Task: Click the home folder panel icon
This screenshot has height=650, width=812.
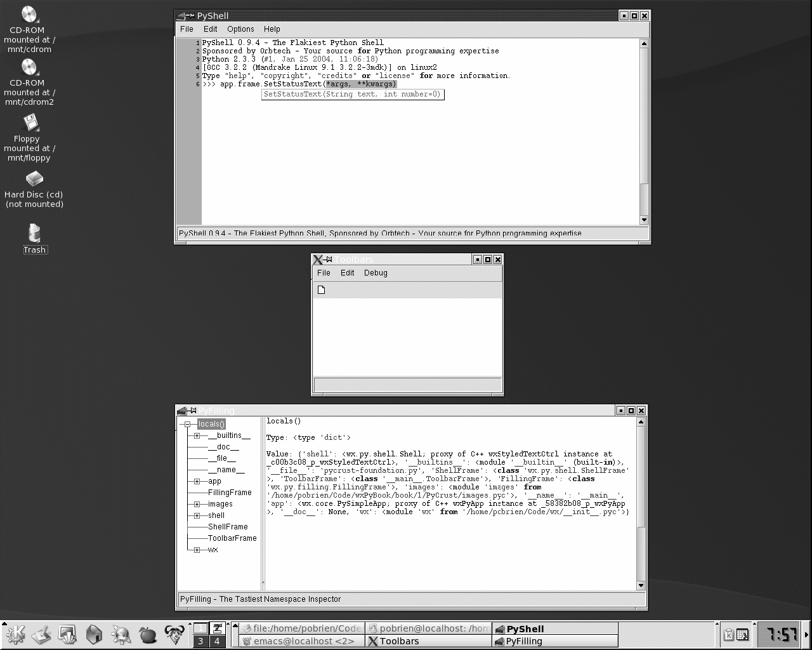Action: coord(95,634)
